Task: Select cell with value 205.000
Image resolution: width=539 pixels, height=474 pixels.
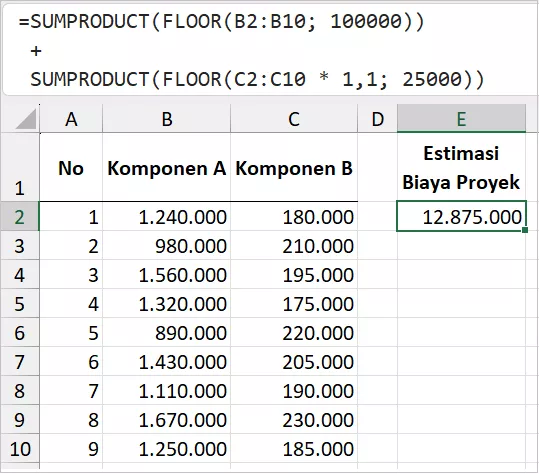Action: pos(294,362)
